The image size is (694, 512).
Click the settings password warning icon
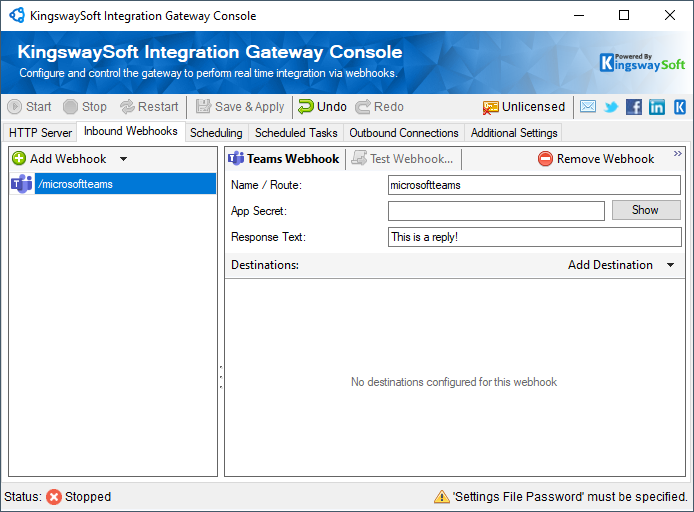point(442,497)
